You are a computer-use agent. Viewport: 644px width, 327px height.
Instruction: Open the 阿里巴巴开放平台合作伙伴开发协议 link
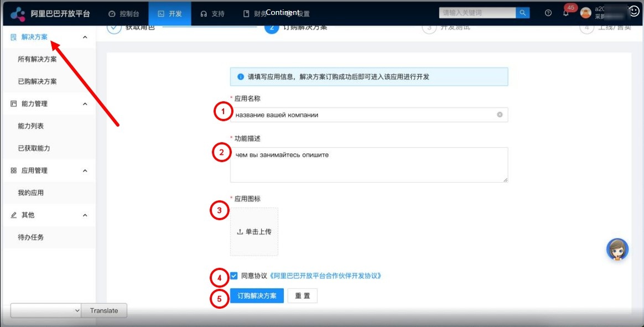[325, 276]
